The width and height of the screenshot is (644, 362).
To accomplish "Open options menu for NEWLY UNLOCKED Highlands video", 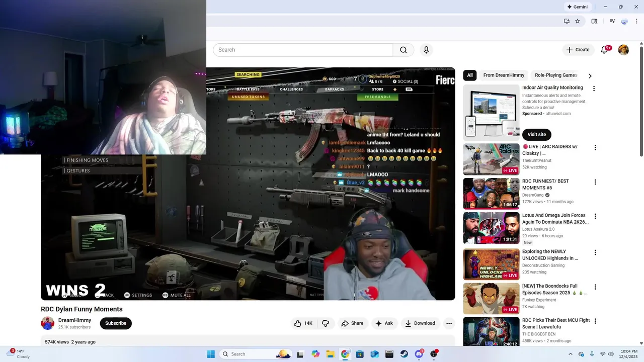I will (595, 252).
